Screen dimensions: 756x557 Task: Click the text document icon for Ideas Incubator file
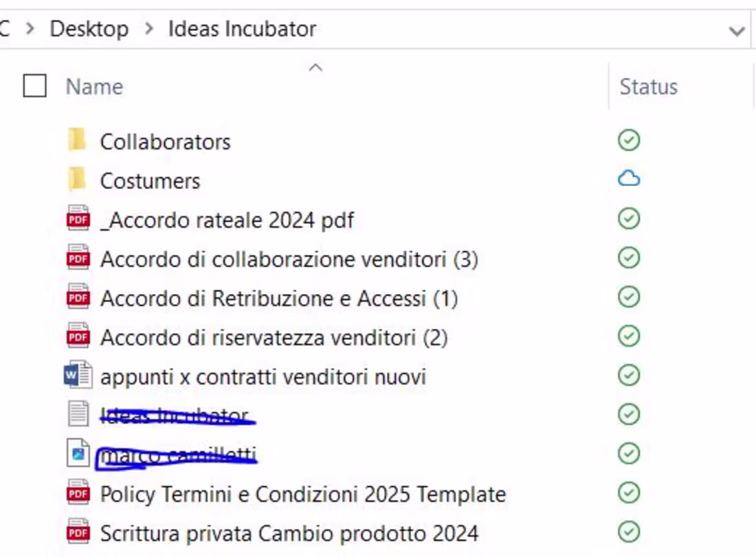coord(78,414)
